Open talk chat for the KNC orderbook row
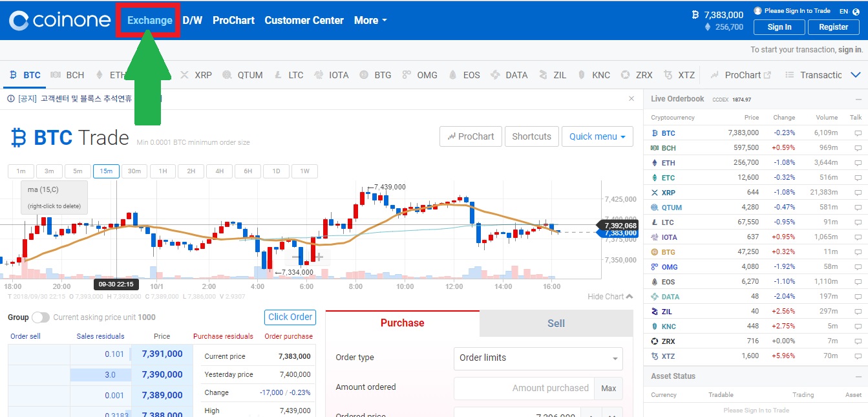Viewport: 868px width, 417px height. 858,326
